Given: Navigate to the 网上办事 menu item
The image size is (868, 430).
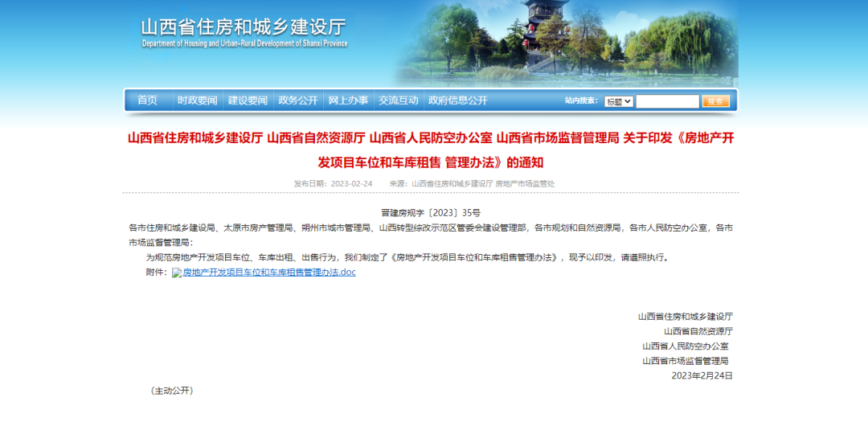Looking at the screenshot, I should coord(349,100).
